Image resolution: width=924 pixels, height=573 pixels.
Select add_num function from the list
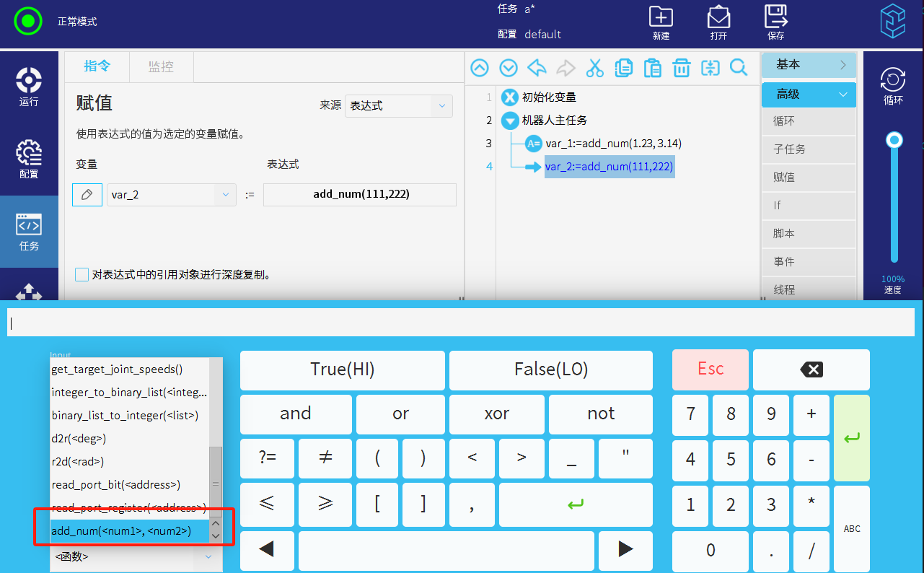121,531
